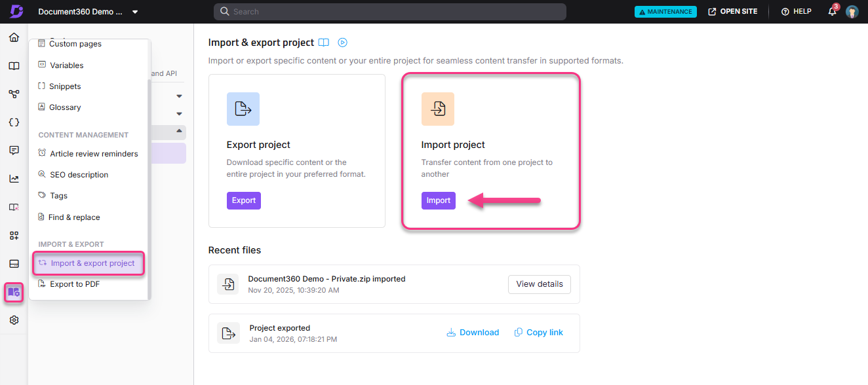Viewport: 868px width, 385px height.
Task: Click the Content tools icon highlighted in sidebar
Action: point(14,292)
